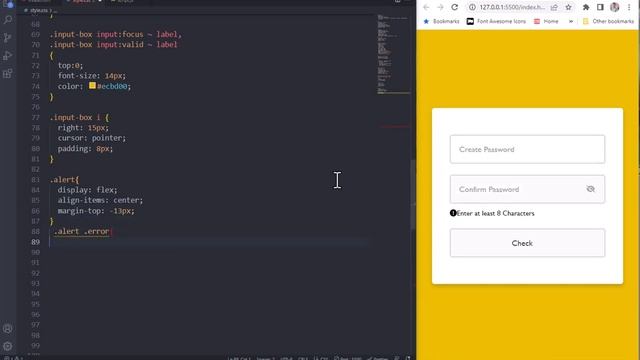Open the Source Control view
The height and width of the screenshot is (360, 640).
[x=7, y=38]
